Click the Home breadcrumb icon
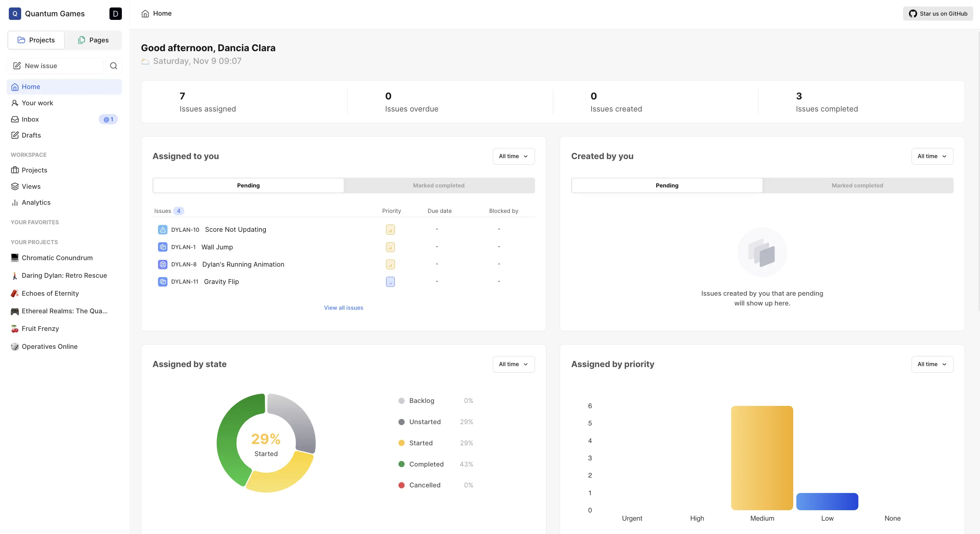 coord(145,14)
